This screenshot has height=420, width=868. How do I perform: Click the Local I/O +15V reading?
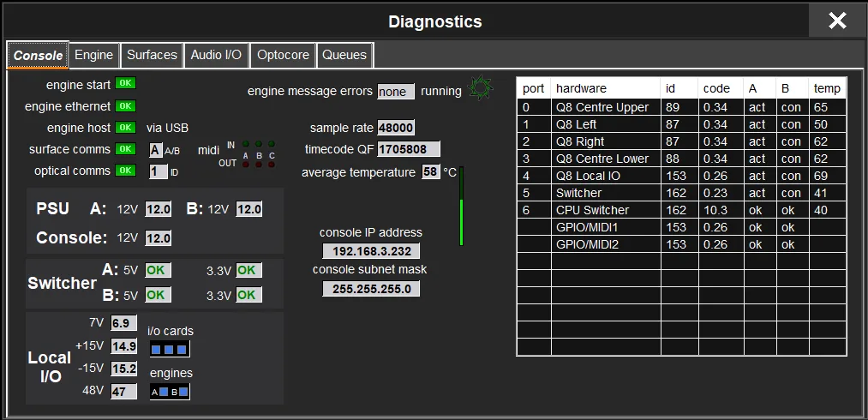[124, 346]
